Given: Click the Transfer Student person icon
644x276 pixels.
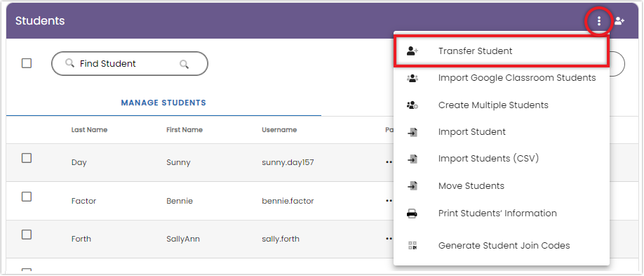Looking at the screenshot, I should [x=412, y=51].
